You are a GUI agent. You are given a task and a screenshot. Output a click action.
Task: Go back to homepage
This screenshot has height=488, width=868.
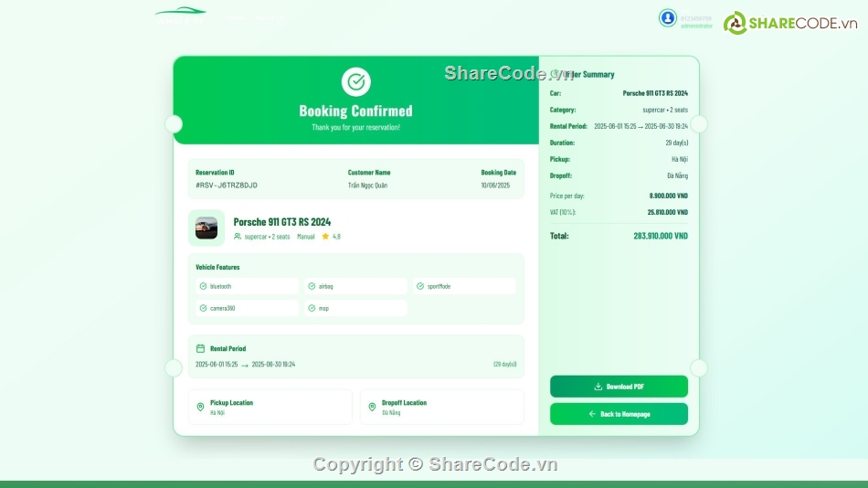[619, 414]
